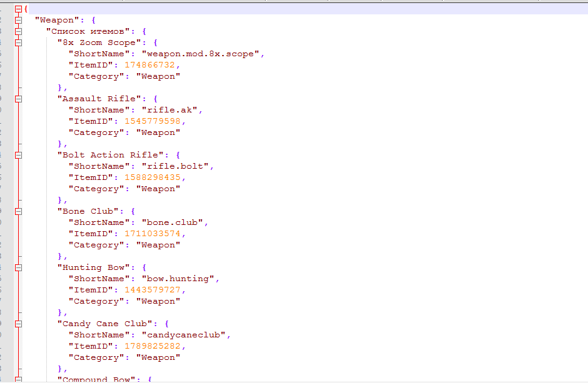Collapse the root JSON object fold marker
588x383 pixels.
pyautogui.click(x=18, y=9)
